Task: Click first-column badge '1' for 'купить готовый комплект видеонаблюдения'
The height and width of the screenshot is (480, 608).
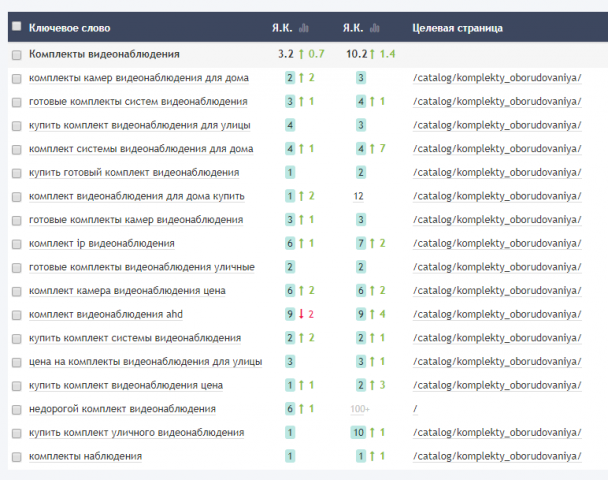Action: coord(290,173)
